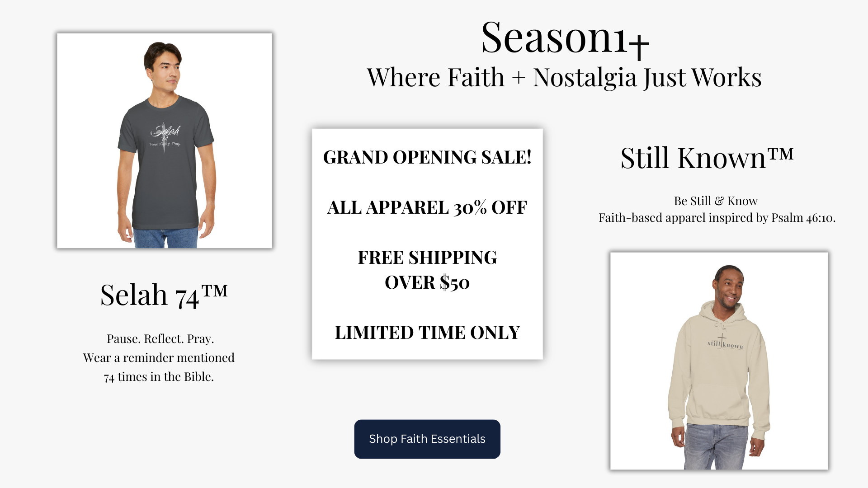Click the LIMITED TIME ONLY text
Screen dimensions: 868x488
[427, 333]
